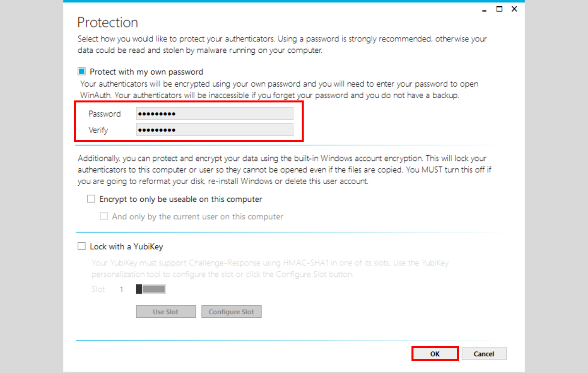Image resolution: width=588 pixels, height=373 pixels.
Task: Check the Lock with a YubiKey box
Action: (x=82, y=246)
